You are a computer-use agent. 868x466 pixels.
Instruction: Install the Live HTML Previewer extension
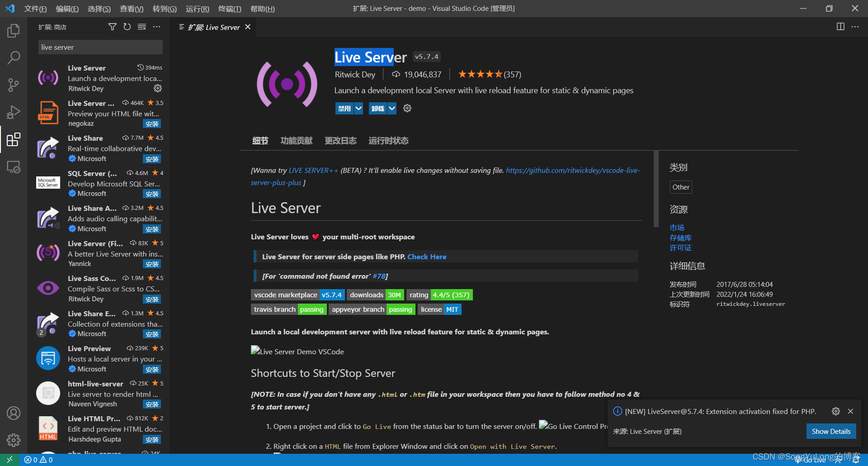pyautogui.click(x=152, y=439)
